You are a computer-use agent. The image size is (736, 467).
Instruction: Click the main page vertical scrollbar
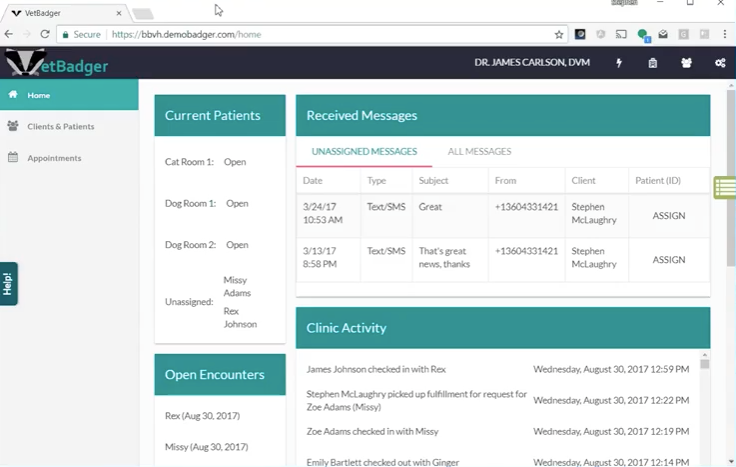(x=731, y=178)
